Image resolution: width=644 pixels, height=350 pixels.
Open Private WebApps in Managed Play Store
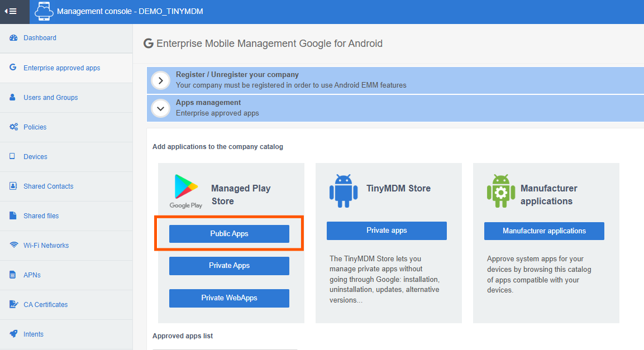pos(229,298)
